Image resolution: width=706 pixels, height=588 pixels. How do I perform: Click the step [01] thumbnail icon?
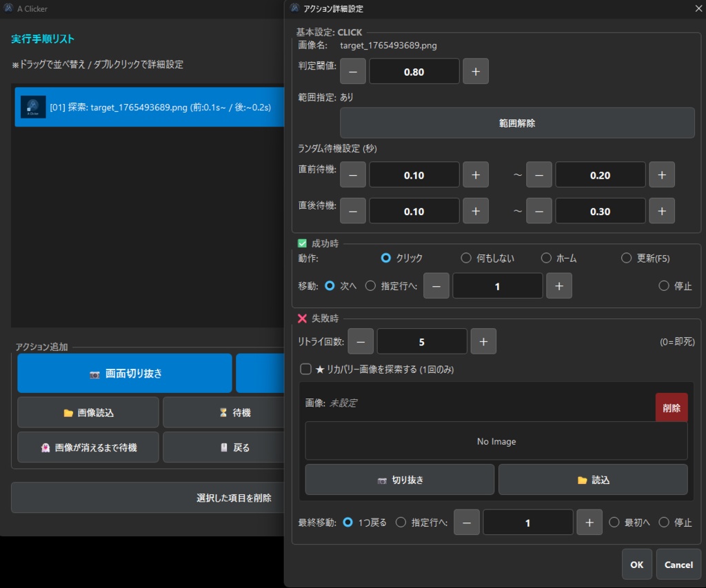(x=33, y=107)
